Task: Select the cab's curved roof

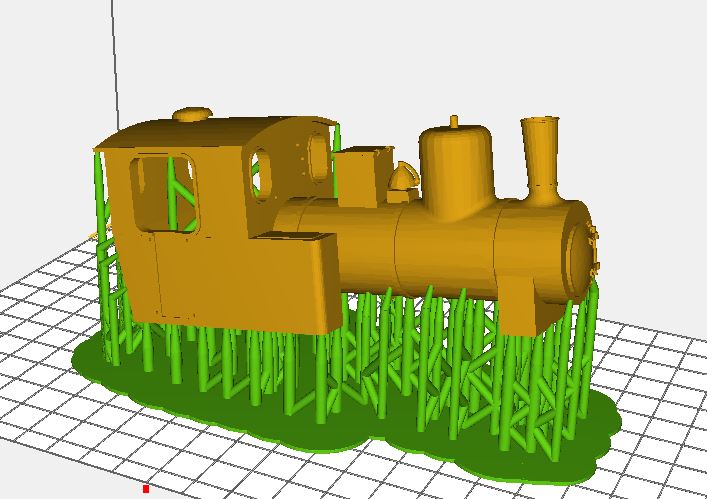Action: pyautogui.click(x=200, y=135)
